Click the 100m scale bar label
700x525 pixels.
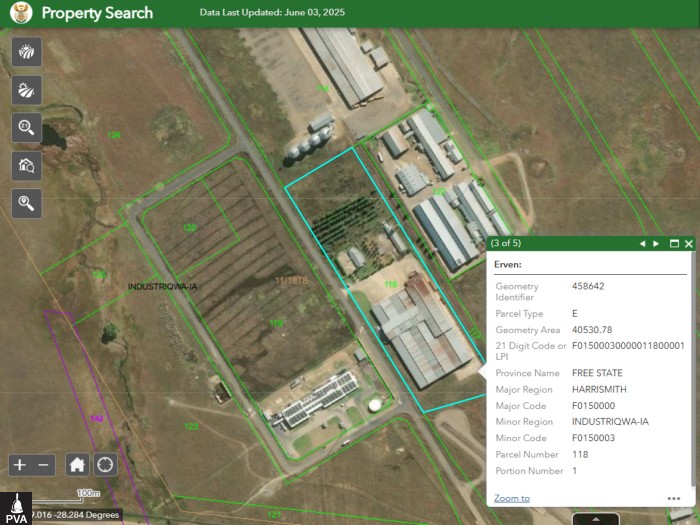pyautogui.click(x=88, y=493)
